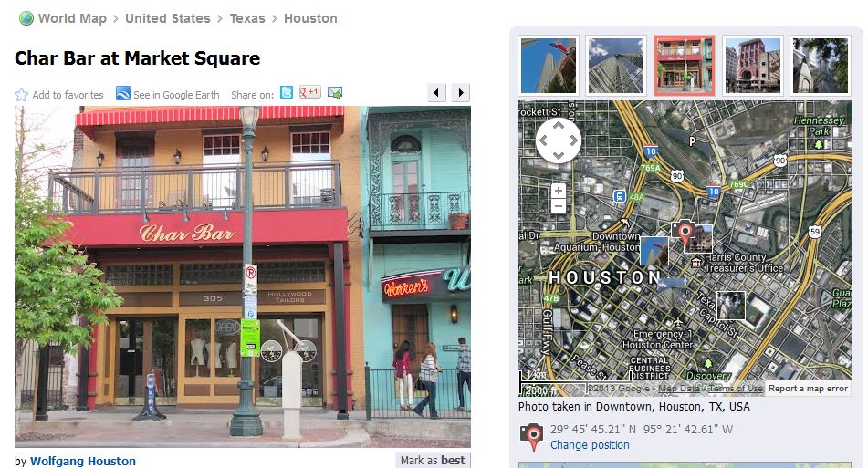Pan the map right
This screenshot has width=868, height=468.
[x=573, y=140]
